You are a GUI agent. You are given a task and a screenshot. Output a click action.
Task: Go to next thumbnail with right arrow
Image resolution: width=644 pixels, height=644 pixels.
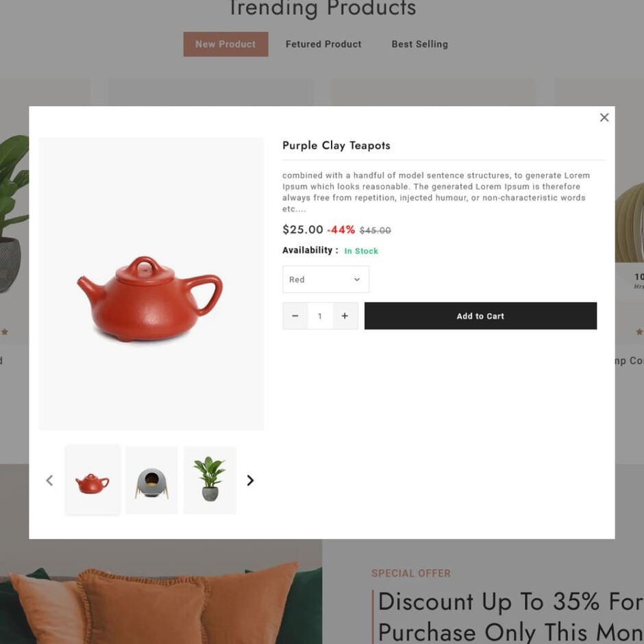250,480
